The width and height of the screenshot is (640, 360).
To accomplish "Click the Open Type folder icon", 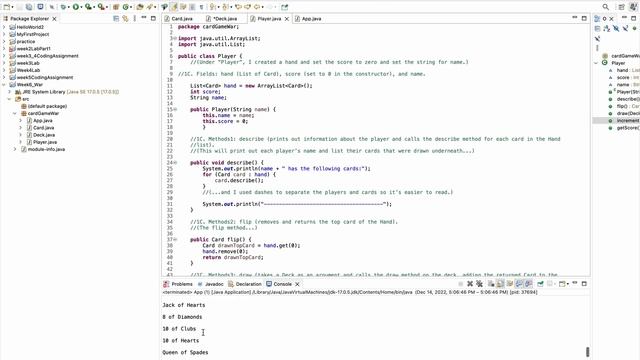I will coord(140,7).
